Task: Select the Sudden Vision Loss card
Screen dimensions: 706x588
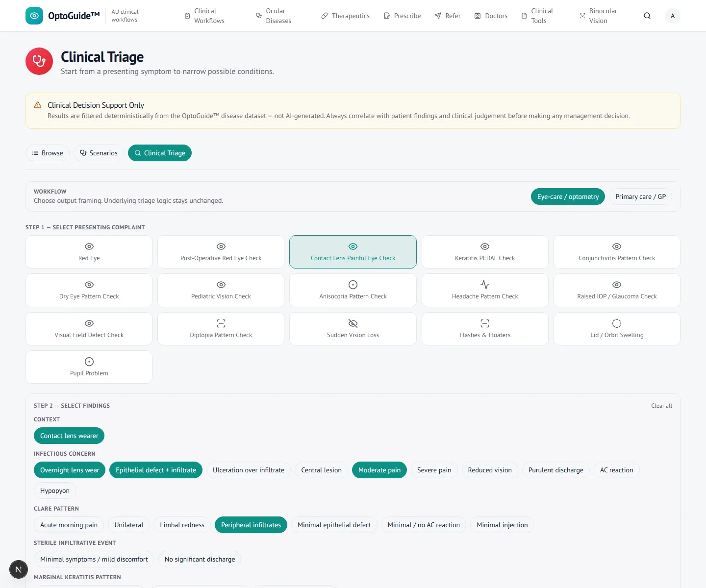Action: (353, 329)
